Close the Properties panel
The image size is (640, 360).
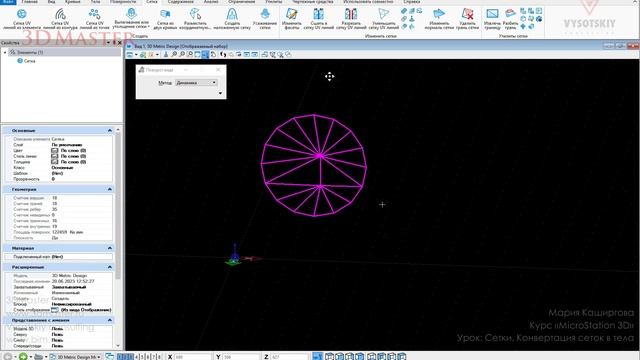120,42
